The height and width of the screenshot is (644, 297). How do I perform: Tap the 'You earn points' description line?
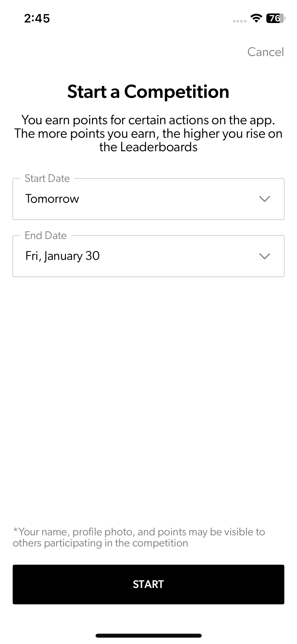pyautogui.click(x=148, y=120)
